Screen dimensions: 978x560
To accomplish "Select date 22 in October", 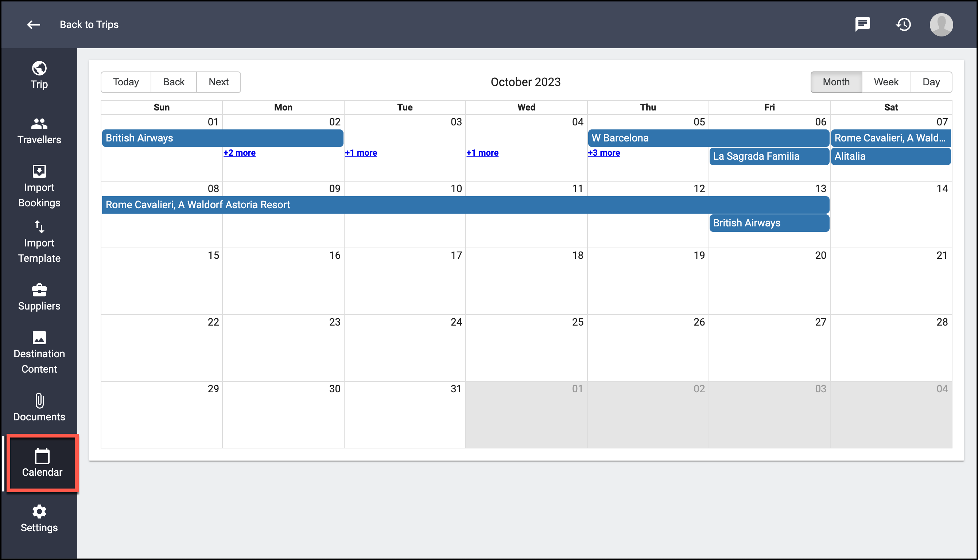I will point(213,322).
